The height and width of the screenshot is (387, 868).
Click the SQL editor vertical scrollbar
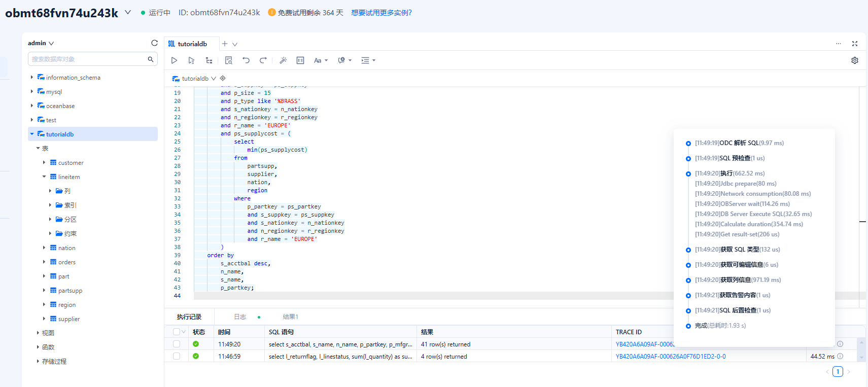pyautogui.click(x=862, y=197)
